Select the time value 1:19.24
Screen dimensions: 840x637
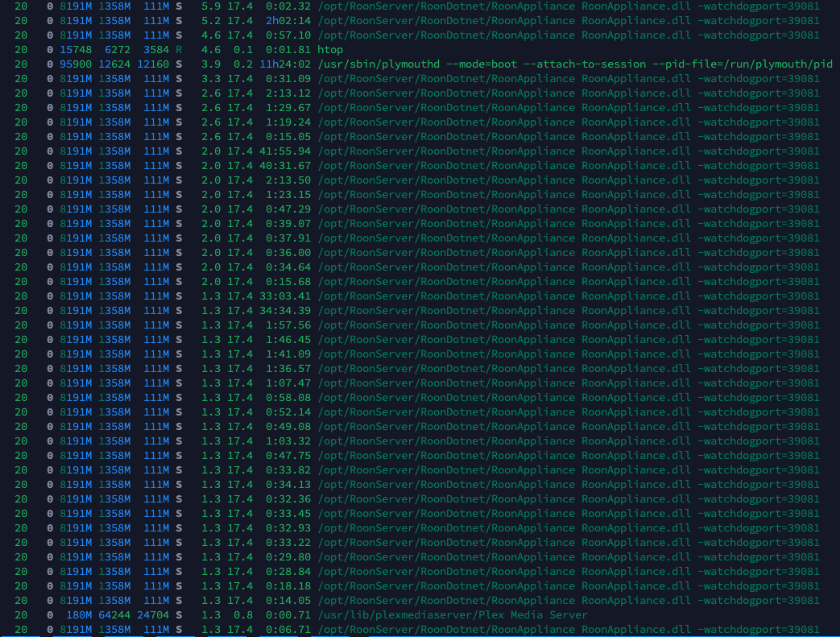tap(288, 122)
